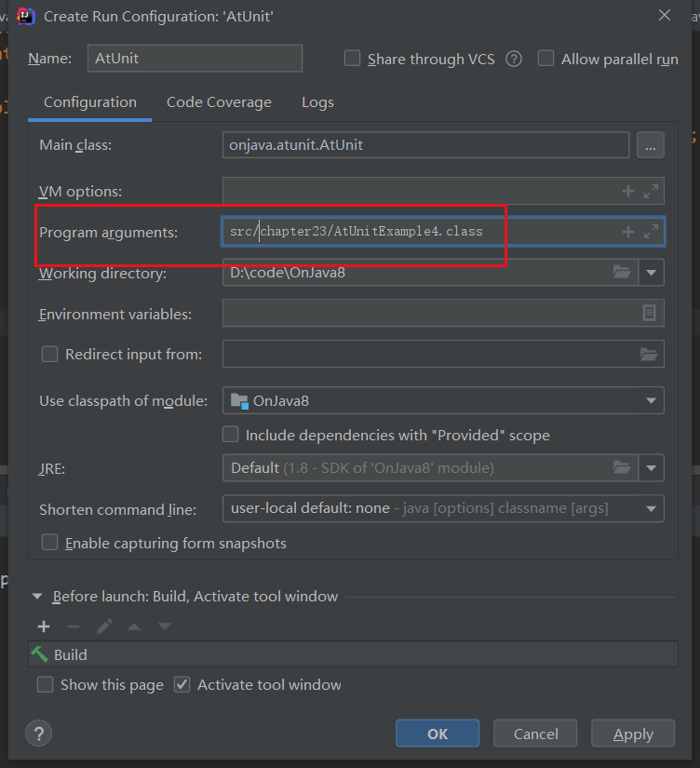Enable Share through VCS checkbox
The width and height of the screenshot is (700, 768).
click(352, 59)
